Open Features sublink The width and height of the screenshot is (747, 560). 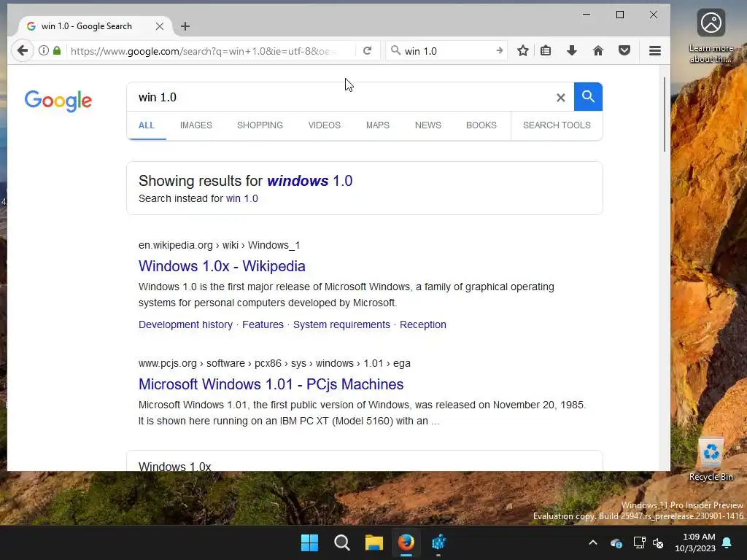[263, 324]
